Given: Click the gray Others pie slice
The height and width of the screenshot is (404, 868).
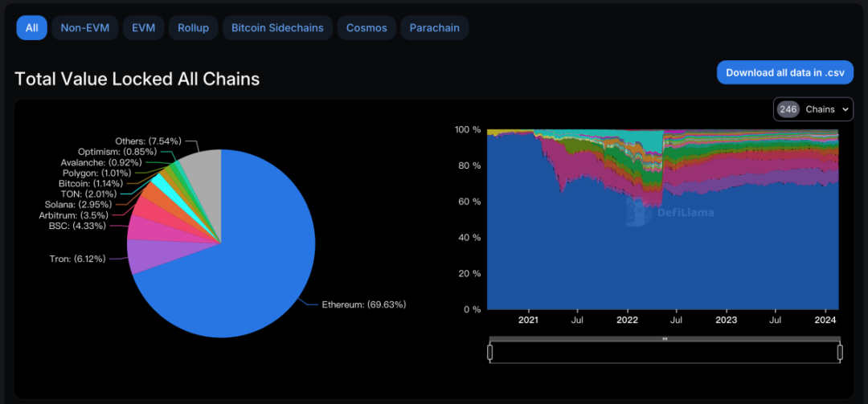Looking at the screenshot, I should point(206,182).
